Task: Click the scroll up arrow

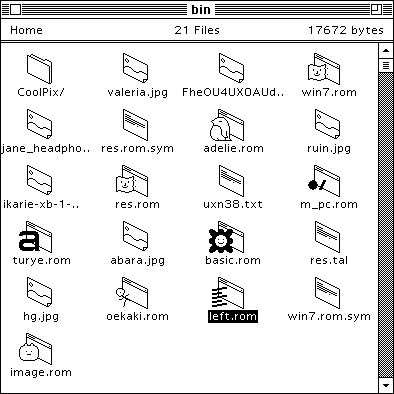Action: [x=386, y=51]
